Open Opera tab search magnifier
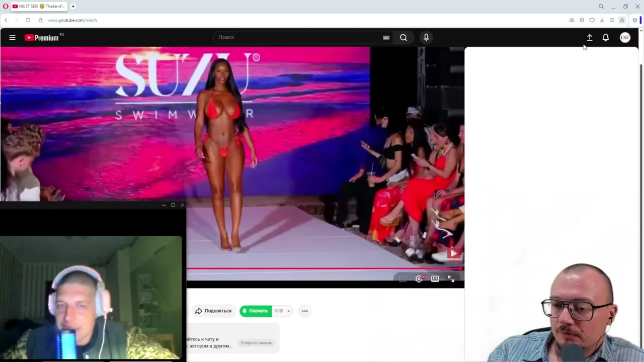644x362 pixels. point(601,7)
